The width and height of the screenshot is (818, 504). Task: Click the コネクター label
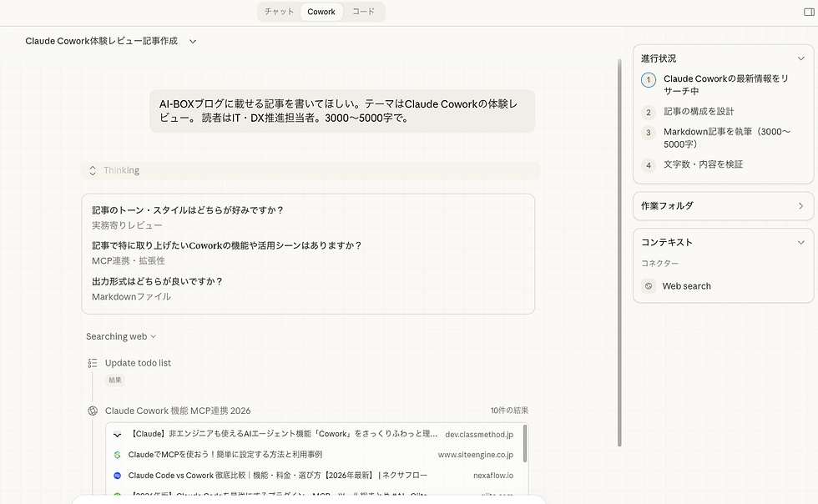[659, 264]
